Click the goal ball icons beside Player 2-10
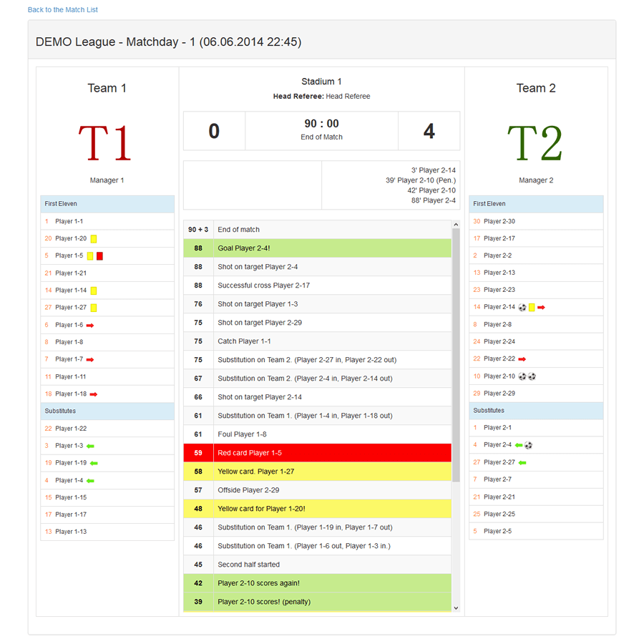The height and width of the screenshot is (644, 644). click(x=527, y=376)
